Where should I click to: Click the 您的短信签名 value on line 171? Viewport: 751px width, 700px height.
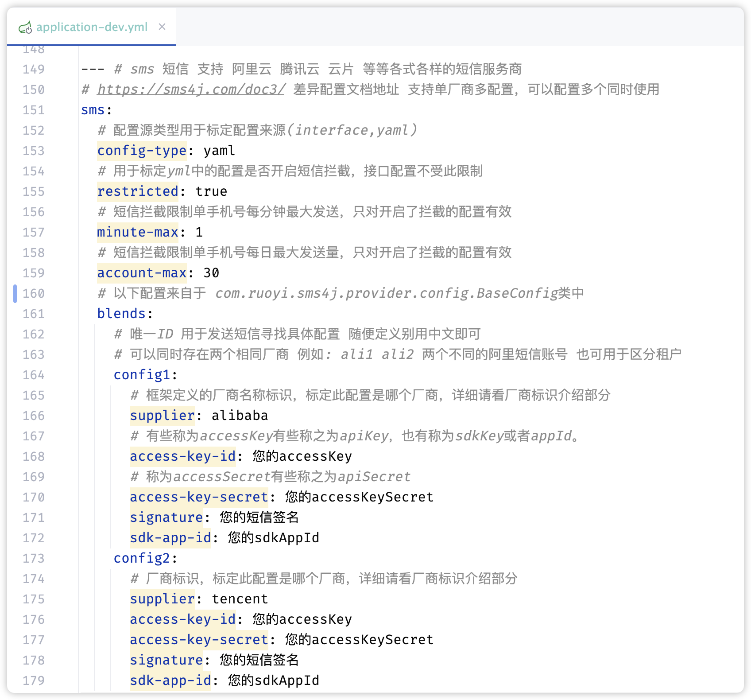point(259,517)
